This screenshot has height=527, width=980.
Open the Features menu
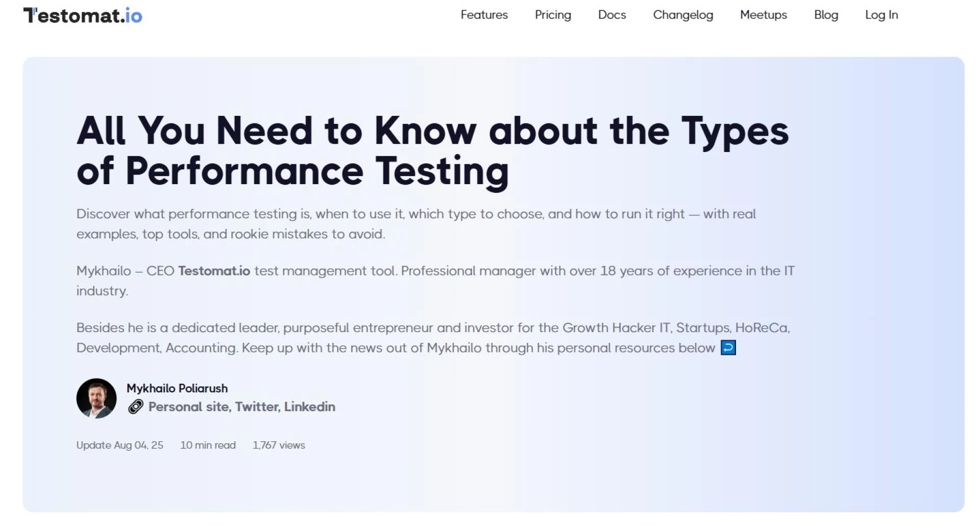484,15
